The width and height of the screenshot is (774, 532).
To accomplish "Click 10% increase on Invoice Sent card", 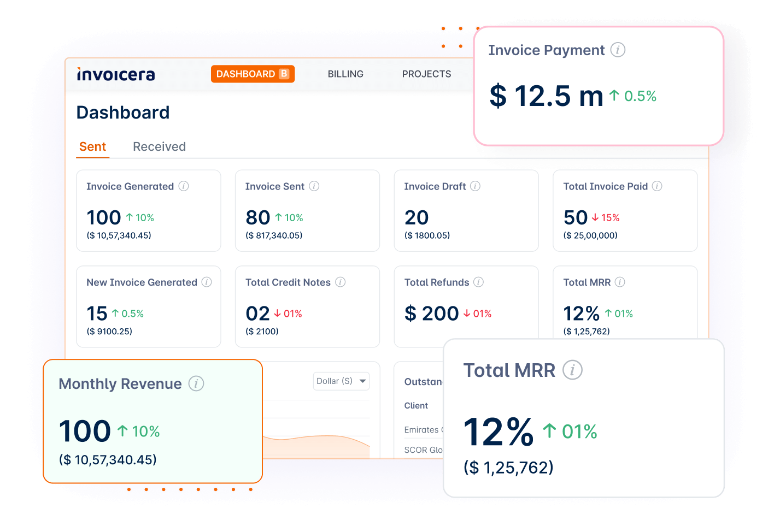I will (x=289, y=217).
